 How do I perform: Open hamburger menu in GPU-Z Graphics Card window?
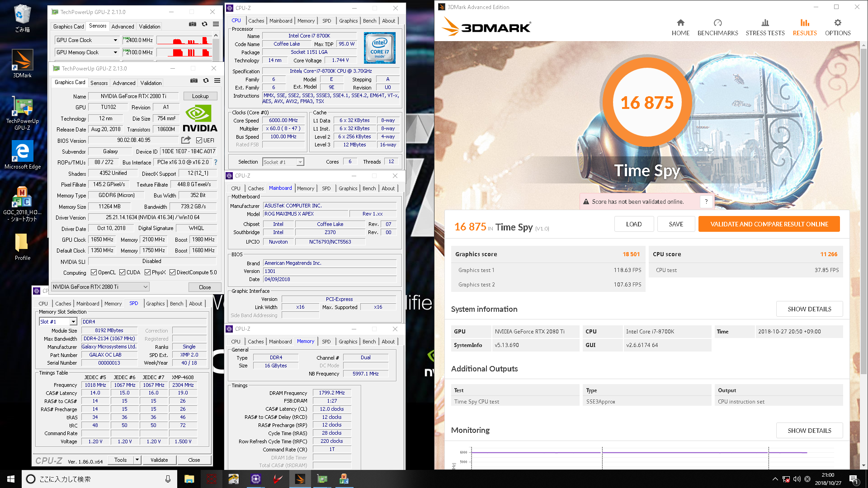[x=217, y=81]
